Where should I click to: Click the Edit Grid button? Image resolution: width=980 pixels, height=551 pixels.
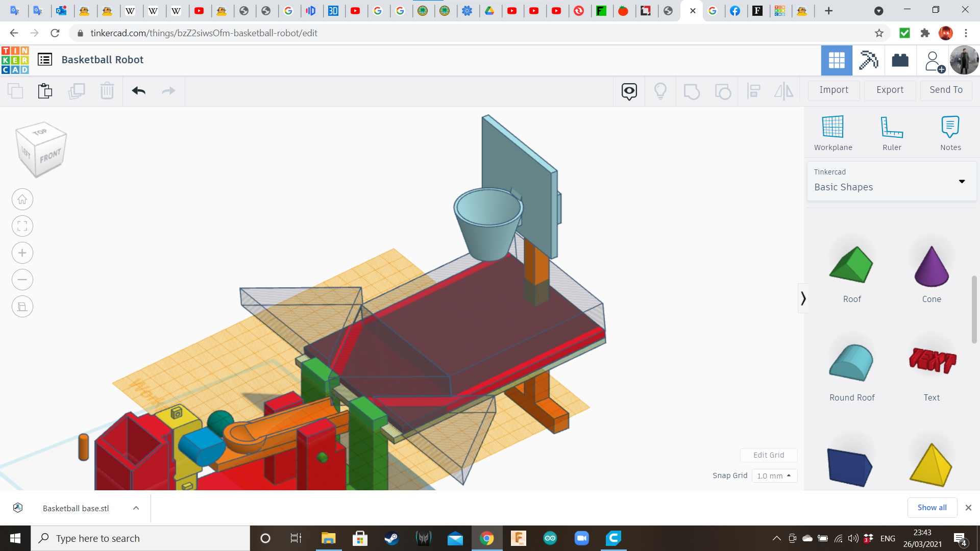click(x=769, y=455)
